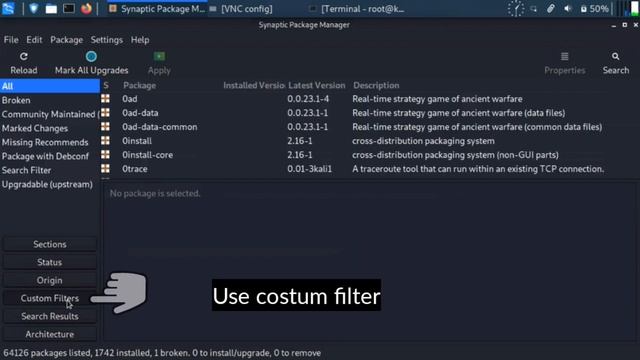Switch to Synaptic Package Manager taskbar item

(x=157, y=9)
